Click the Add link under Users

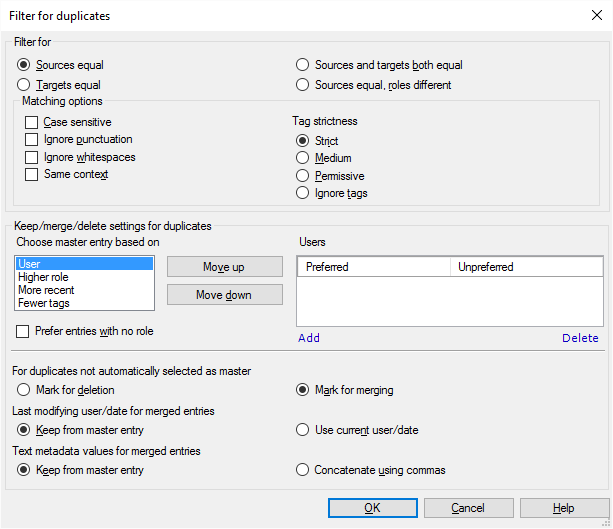point(309,338)
